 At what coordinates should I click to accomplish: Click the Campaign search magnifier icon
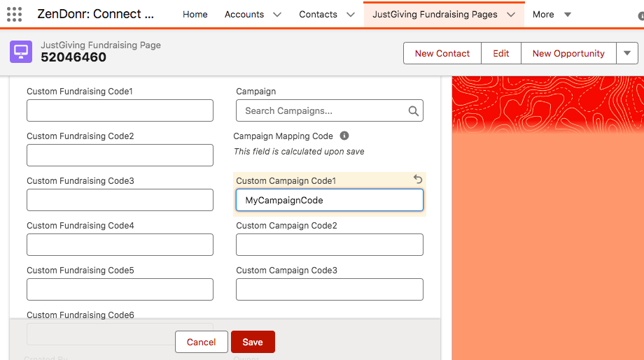[413, 110]
